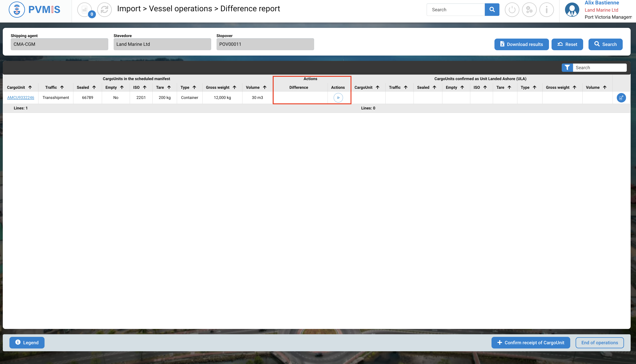Screen dimensions: 636x364
Task: Click the blue filter funnel icon
Action: pos(567,68)
